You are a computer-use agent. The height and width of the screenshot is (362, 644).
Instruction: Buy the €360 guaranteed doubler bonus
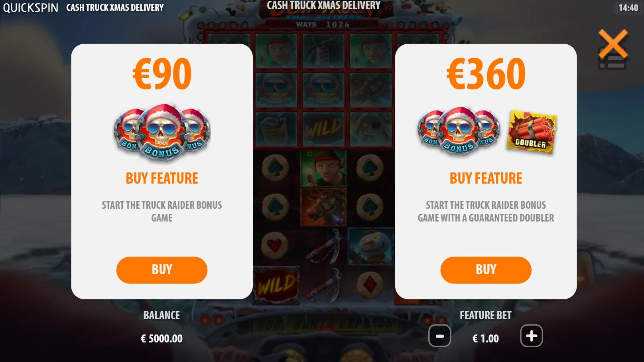486,270
